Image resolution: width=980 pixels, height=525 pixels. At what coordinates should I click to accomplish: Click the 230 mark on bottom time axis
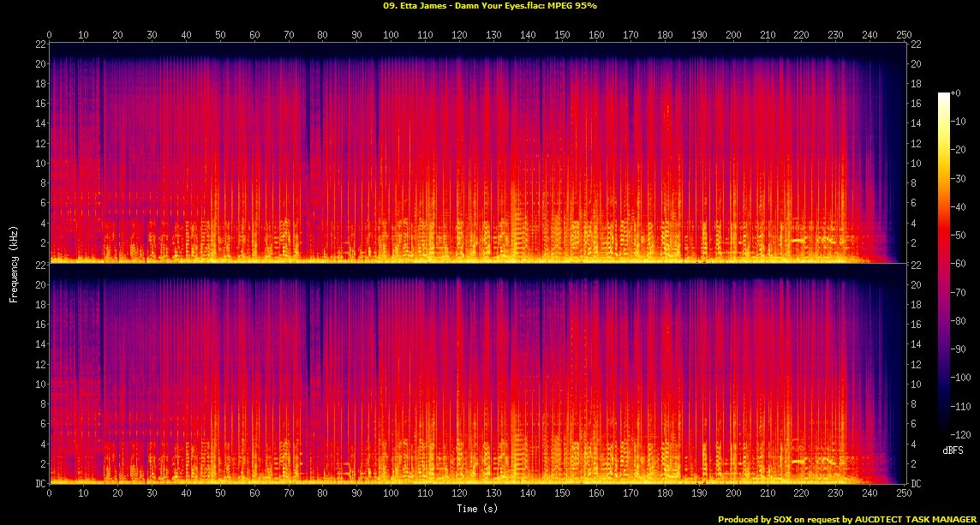835,494
